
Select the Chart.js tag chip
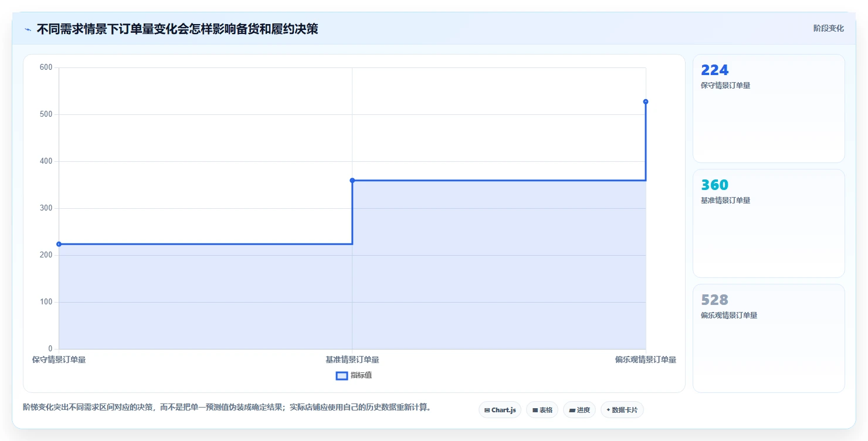coord(500,410)
